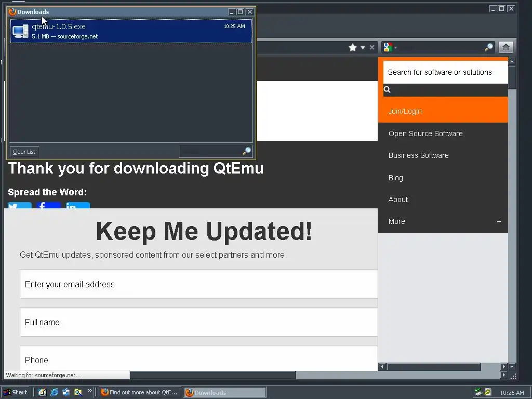Viewport: 532px width, 399px height.
Task: Click 'Enter your email address' field
Action: [199, 284]
